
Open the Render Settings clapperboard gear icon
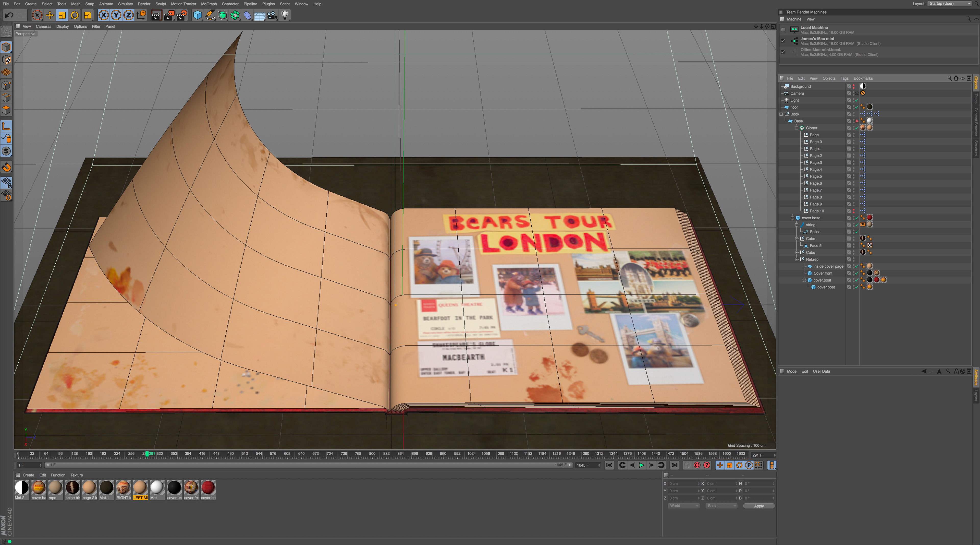182,15
